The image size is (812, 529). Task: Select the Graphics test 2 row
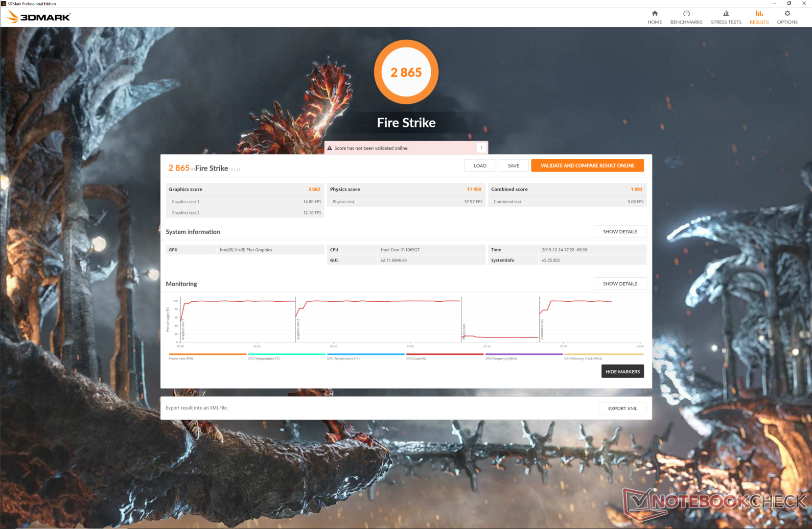tap(245, 213)
